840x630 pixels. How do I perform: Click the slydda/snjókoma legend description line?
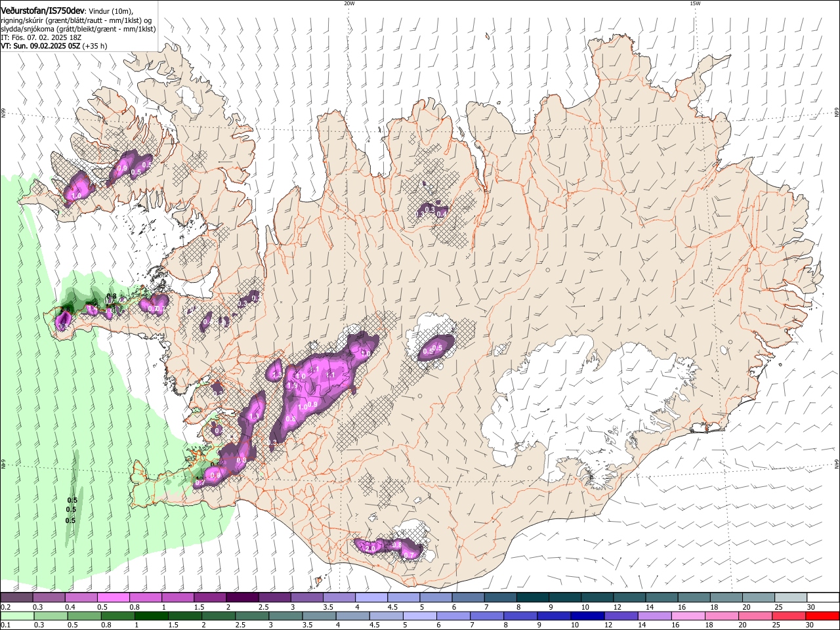[x=78, y=29]
